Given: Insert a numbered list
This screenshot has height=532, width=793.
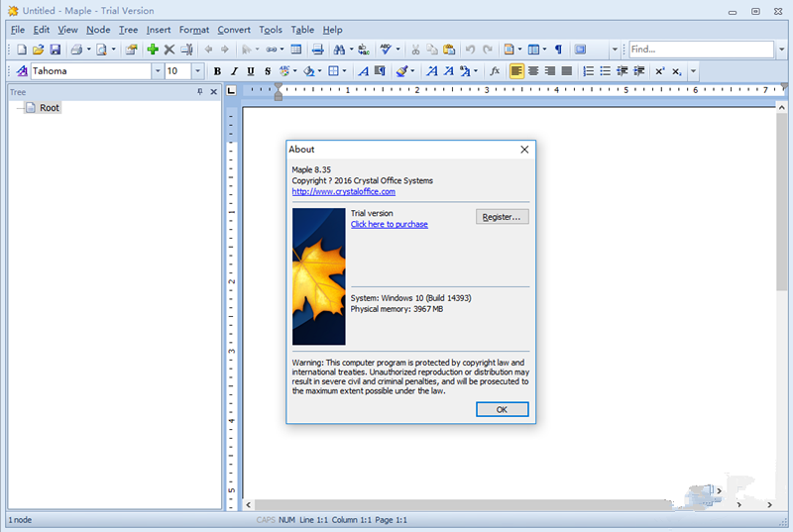Looking at the screenshot, I should click(x=588, y=71).
